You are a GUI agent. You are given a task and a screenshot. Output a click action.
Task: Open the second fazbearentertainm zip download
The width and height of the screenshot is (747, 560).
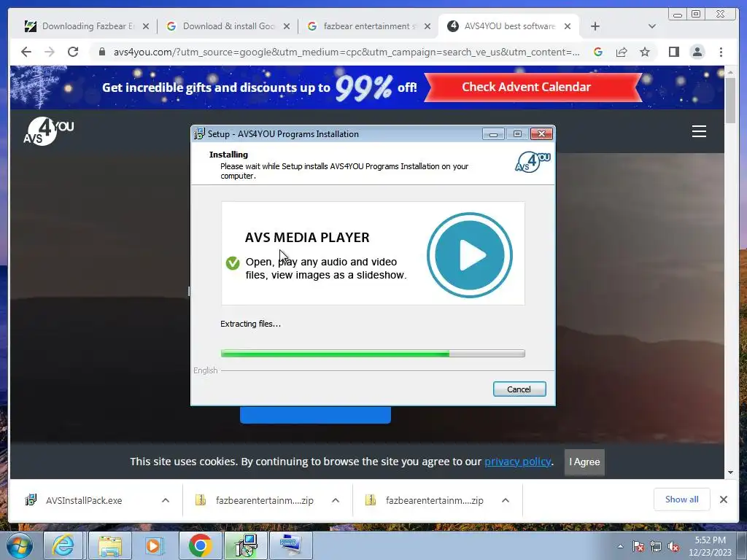coord(435,500)
